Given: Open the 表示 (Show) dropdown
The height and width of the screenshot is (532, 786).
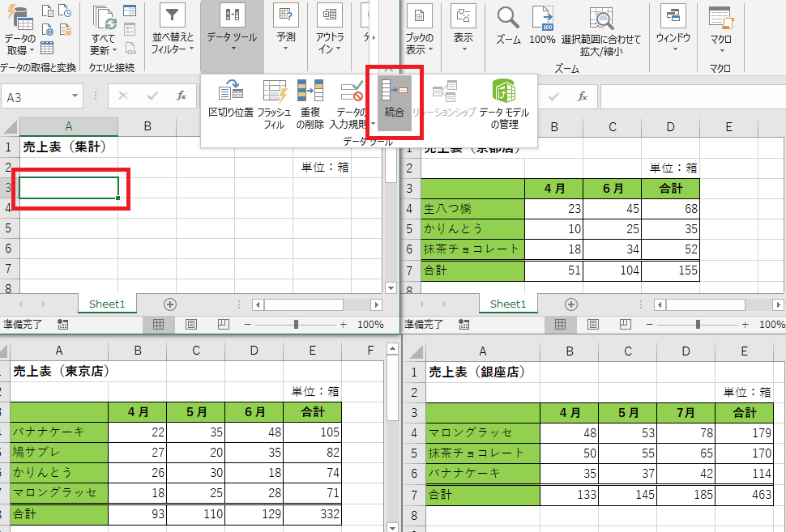Looking at the screenshot, I should 463,29.
